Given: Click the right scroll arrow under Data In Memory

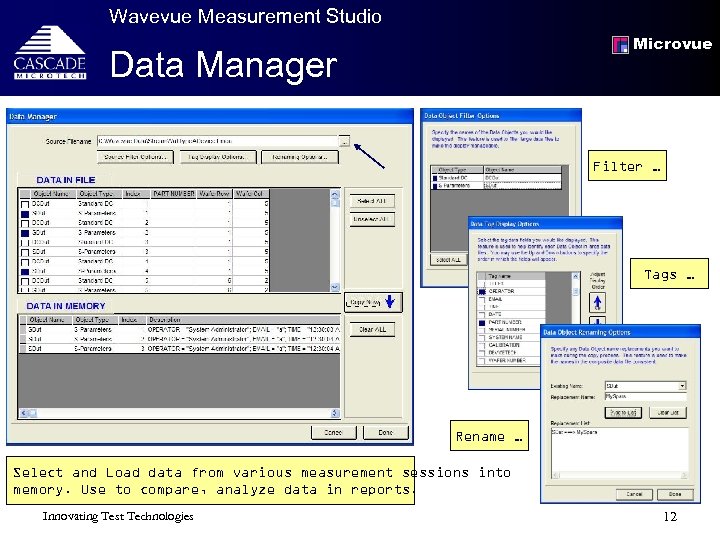Looking at the screenshot, I should coord(335,413).
